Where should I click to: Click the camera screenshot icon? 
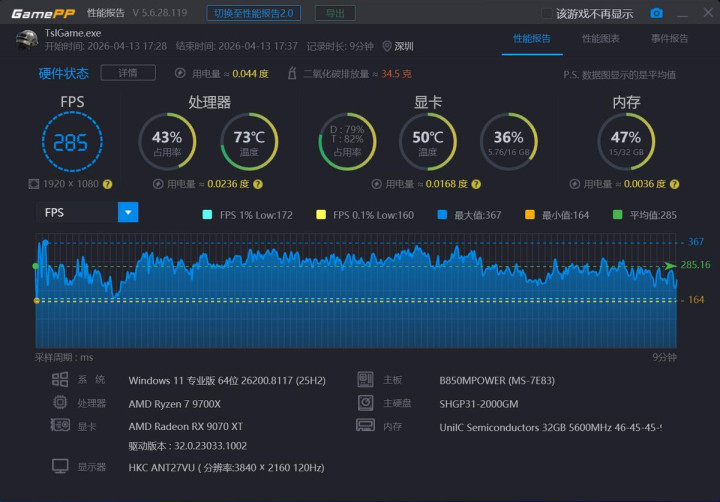(657, 13)
